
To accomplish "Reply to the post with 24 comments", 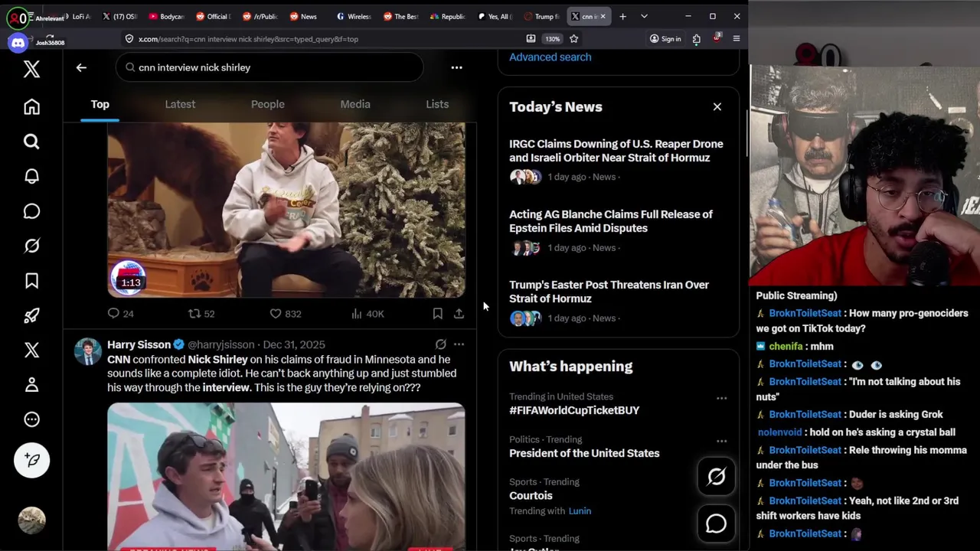I will click(120, 314).
